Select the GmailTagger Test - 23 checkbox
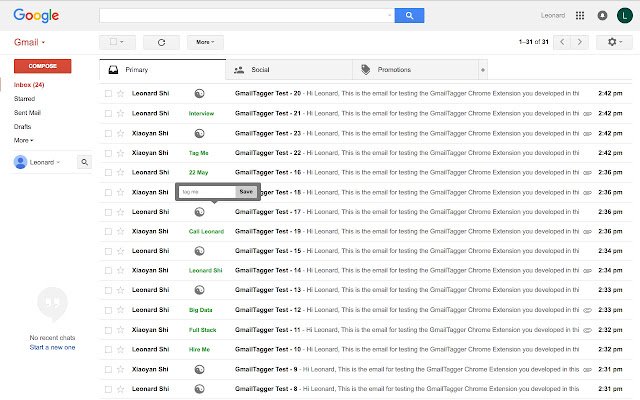The width and height of the screenshot is (640, 400). 108,133
